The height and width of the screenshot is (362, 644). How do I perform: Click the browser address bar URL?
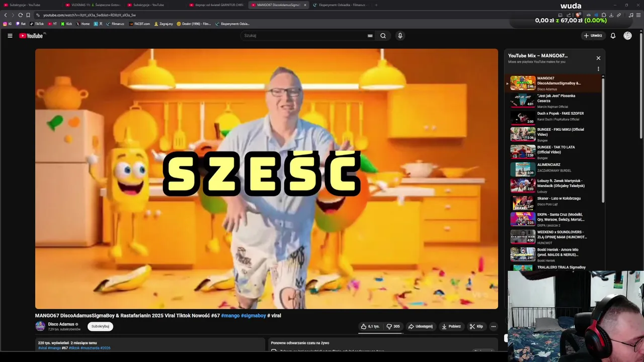pos(90,15)
